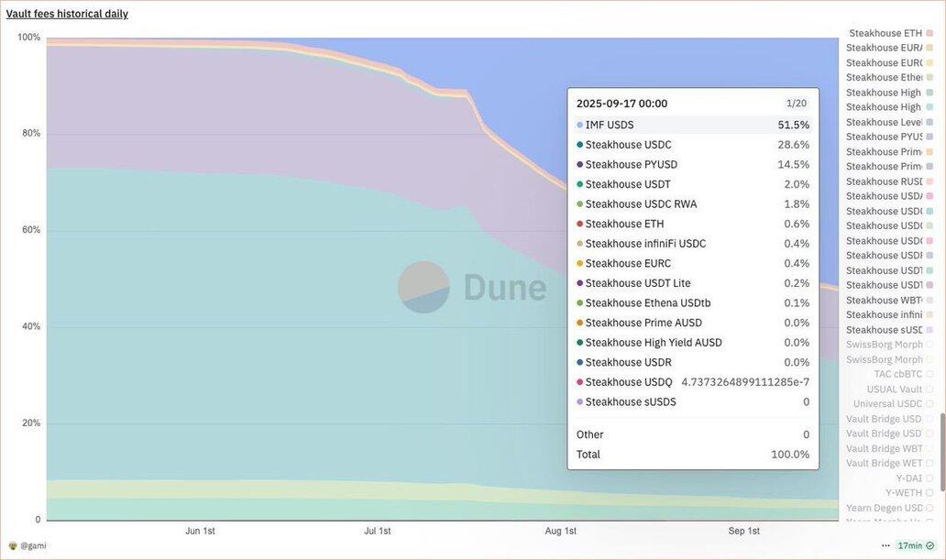The image size is (946, 560).
Task: Select the Steakhouse USDR tooltip row
Action: (693, 362)
